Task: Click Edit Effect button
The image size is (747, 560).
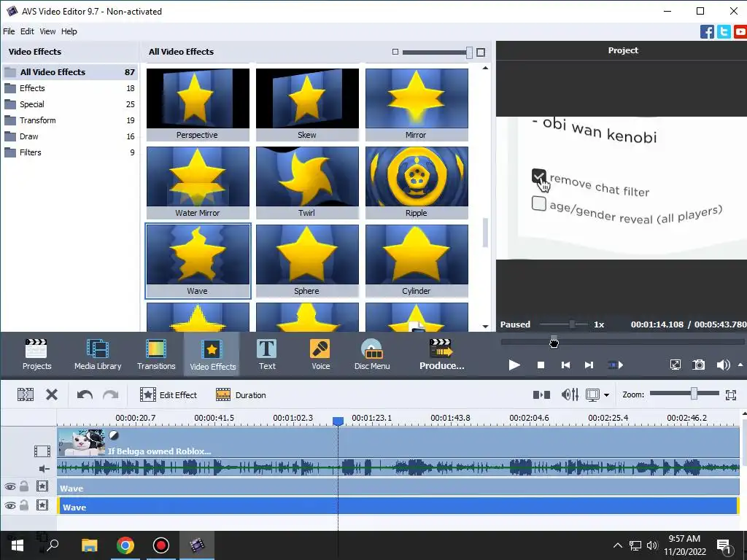Action: [169, 394]
